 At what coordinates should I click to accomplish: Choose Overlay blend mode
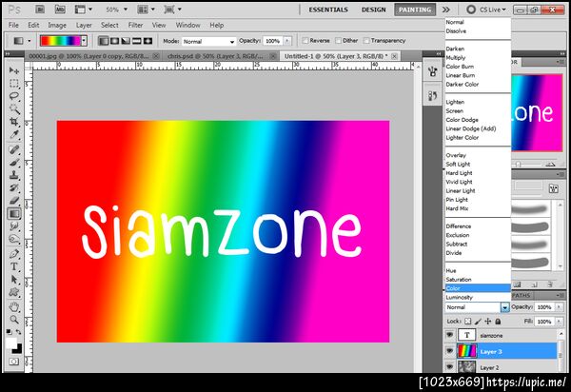478,155
